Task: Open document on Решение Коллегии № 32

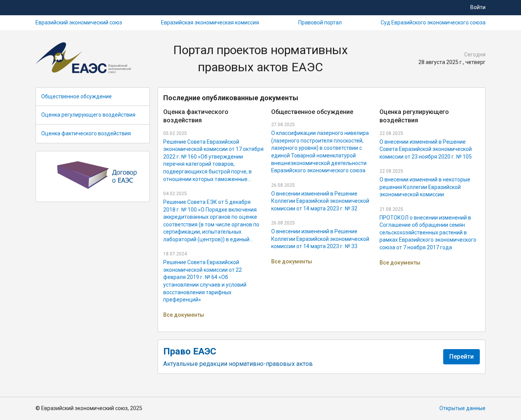Action: [x=320, y=201]
